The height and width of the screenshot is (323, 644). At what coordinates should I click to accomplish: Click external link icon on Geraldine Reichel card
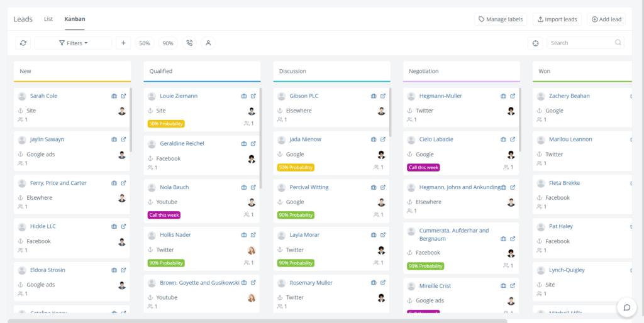[x=253, y=144]
